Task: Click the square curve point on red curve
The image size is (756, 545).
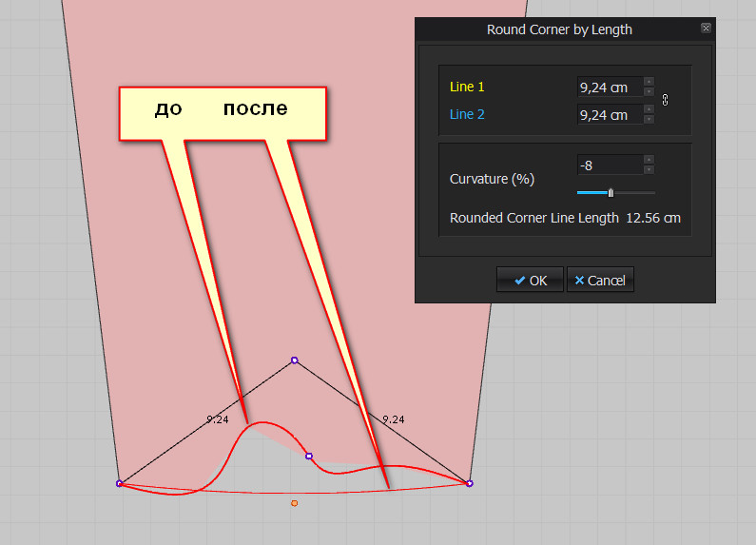Action: 309,457
